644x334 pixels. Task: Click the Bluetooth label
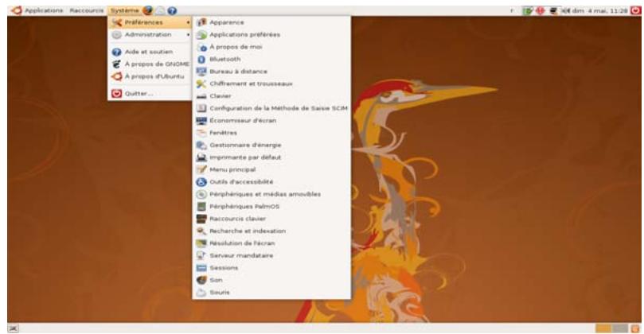tap(225, 59)
